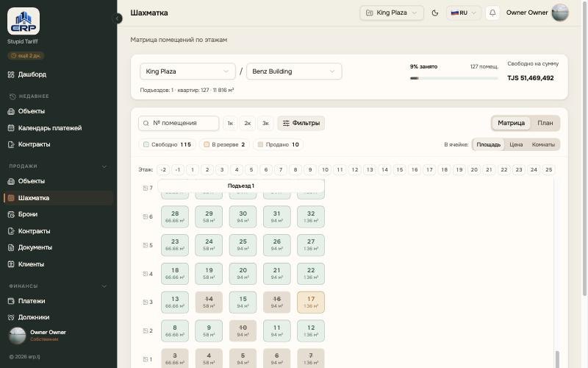Open the King Plaza complex selector
Image resolution: width=588 pixels, height=368 pixels.
(187, 71)
